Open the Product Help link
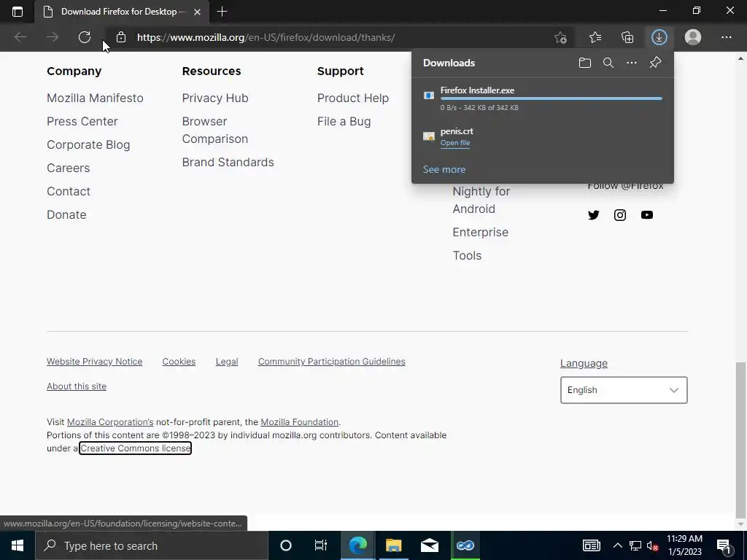Image resolution: width=747 pixels, height=560 pixels. [x=353, y=98]
